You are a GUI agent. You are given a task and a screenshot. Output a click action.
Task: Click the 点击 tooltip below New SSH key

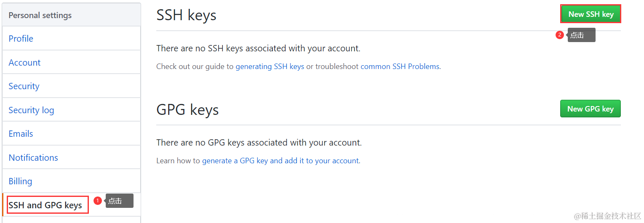point(581,35)
